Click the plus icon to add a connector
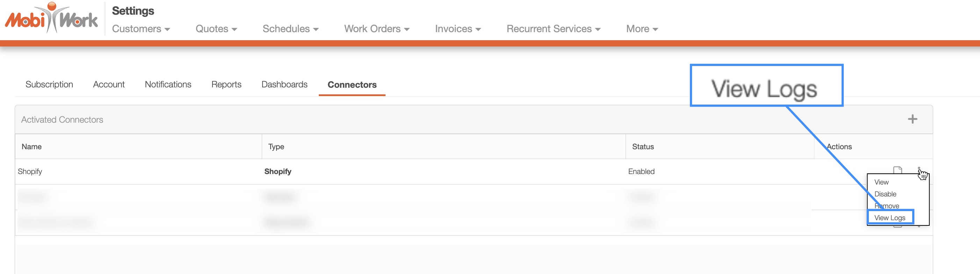The width and height of the screenshot is (980, 274). point(912,119)
